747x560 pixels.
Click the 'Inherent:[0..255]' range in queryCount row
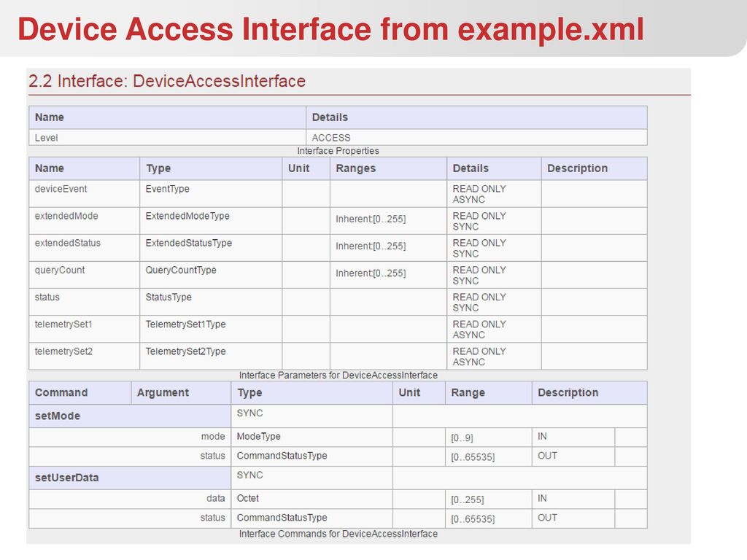coord(371,273)
